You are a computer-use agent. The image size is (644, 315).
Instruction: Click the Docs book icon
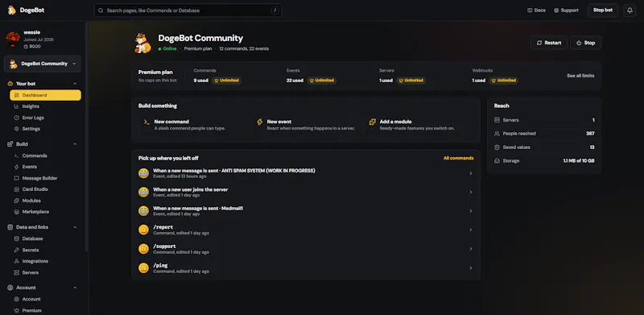click(x=530, y=10)
